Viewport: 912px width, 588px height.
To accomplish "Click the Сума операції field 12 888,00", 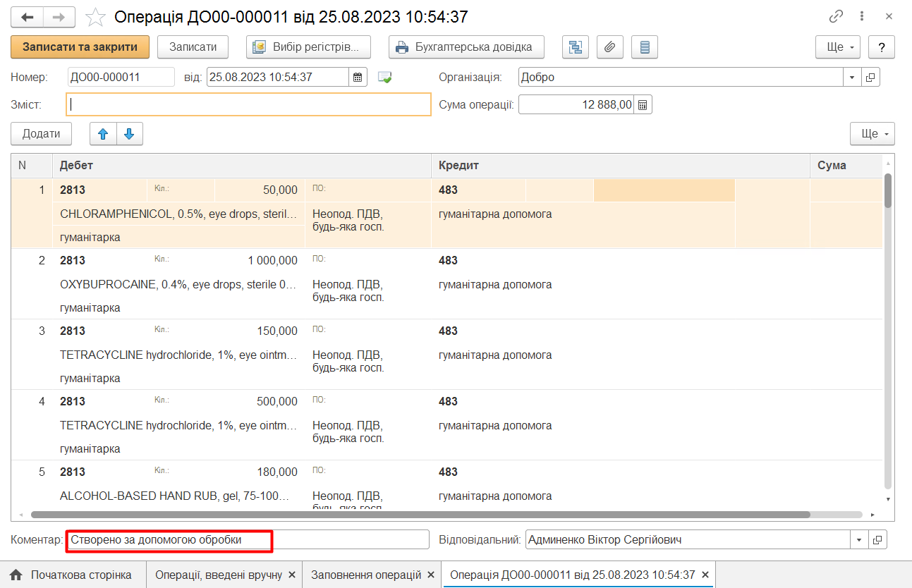I will point(576,105).
